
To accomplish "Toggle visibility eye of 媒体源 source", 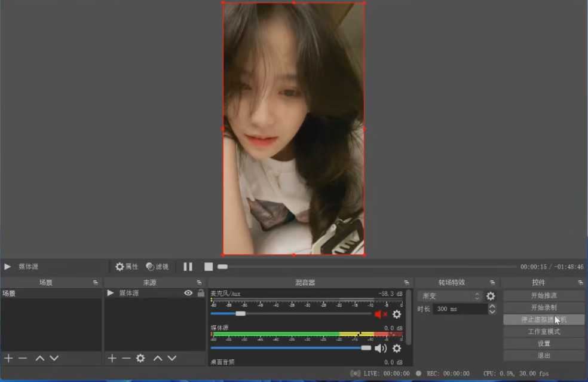I will point(188,293).
